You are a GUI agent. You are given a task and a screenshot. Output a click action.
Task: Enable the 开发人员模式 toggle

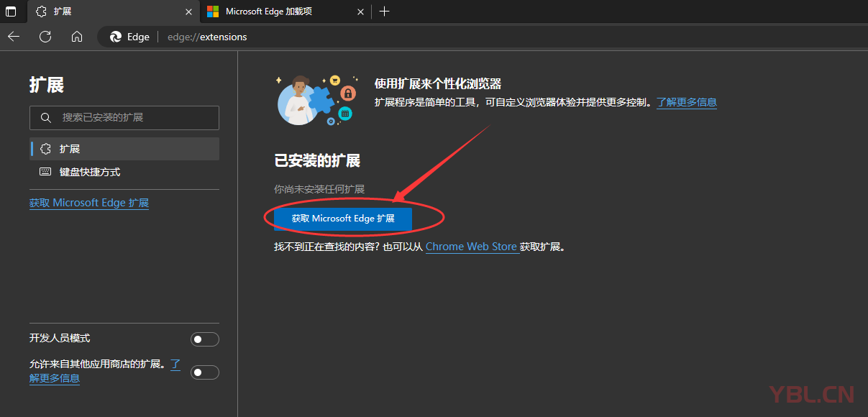coord(204,339)
